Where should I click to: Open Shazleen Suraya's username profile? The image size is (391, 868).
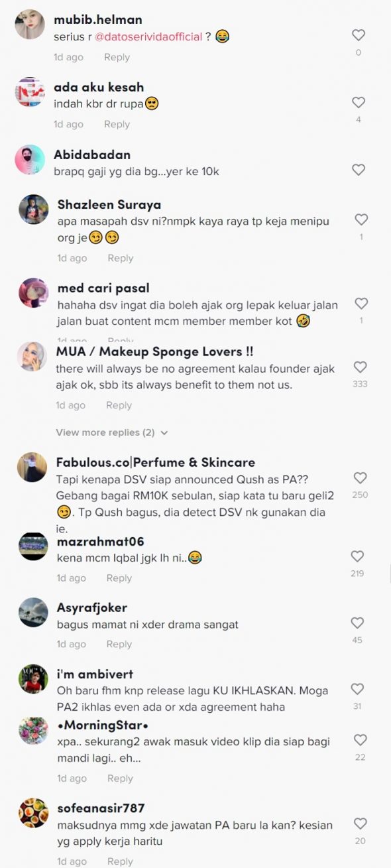[x=109, y=204]
